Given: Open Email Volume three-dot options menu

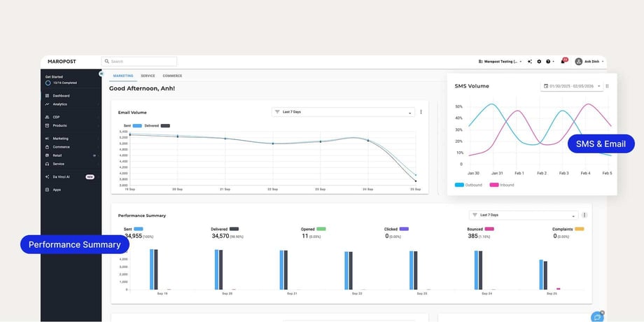Looking at the screenshot, I should tap(421, 112).
